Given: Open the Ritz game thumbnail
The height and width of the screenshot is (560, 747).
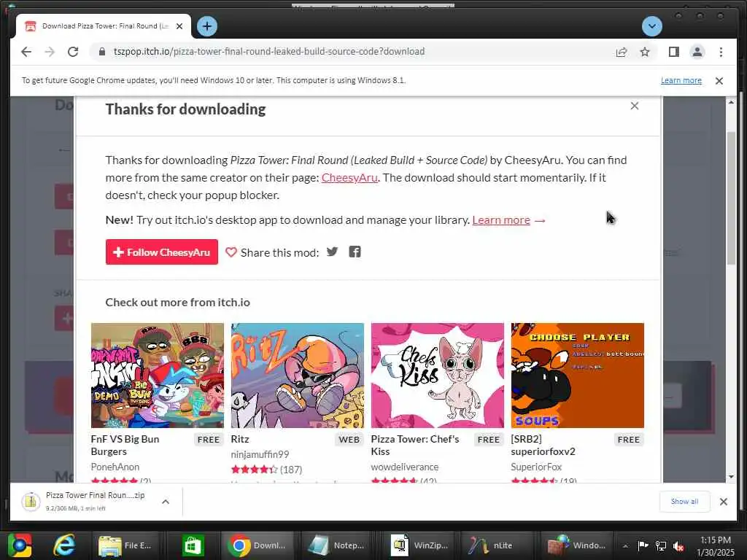Looking at the screenshot, I should (x=298, y=376).
